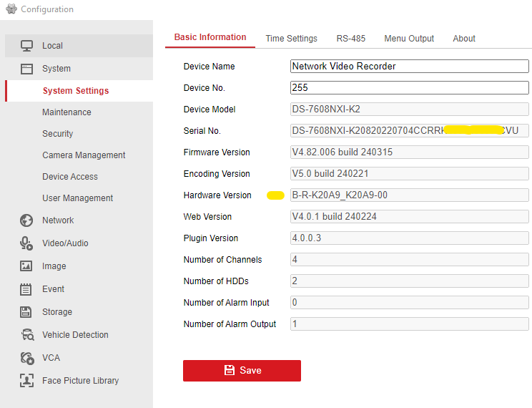This screenshot has height=408, width=532.
Task: Click the Video/Audio microphone icon
Action: click(x=26, y=243)
